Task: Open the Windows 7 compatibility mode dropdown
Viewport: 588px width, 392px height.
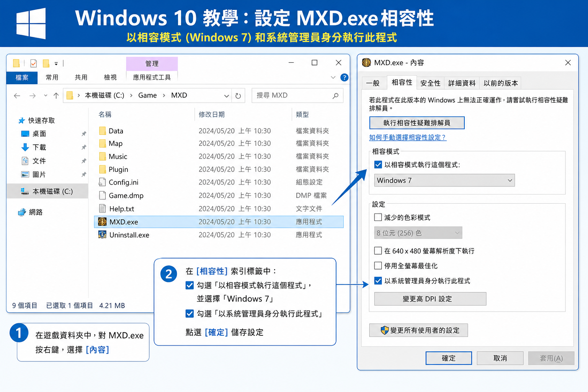Action: [444, 180]
